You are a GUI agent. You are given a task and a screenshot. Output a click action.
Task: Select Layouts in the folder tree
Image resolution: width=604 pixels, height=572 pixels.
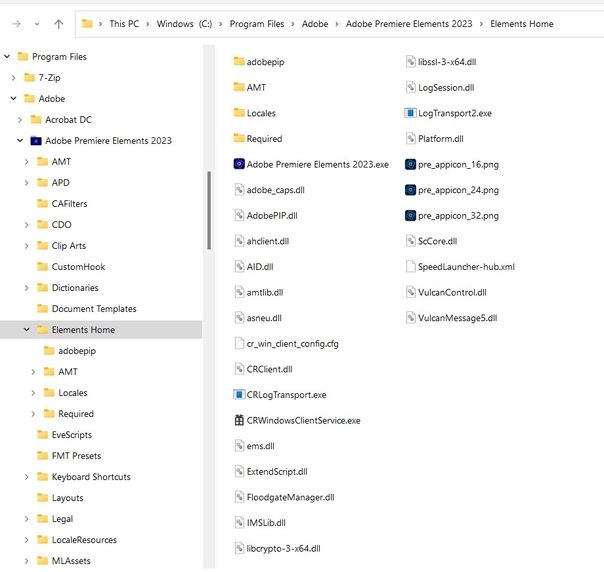click(67, 498)
